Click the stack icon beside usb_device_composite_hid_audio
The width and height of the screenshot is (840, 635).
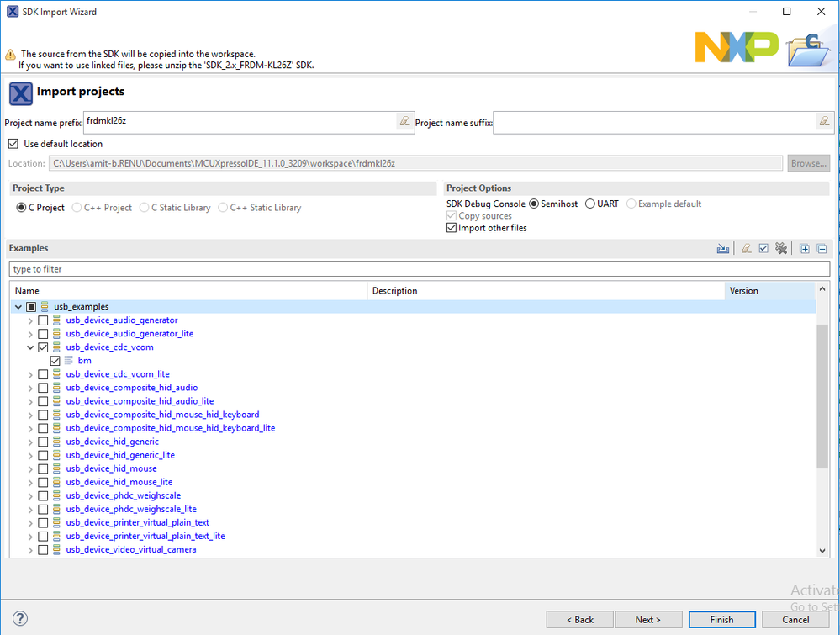click(56, 388)
